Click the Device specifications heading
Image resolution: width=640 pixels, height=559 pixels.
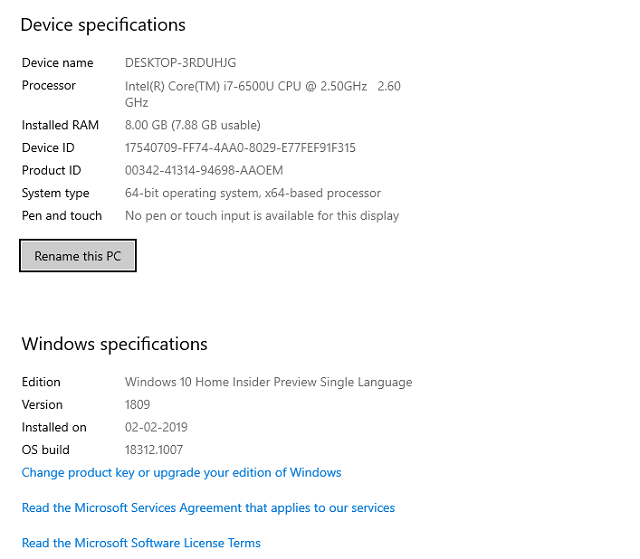click(x=103, y=25)
